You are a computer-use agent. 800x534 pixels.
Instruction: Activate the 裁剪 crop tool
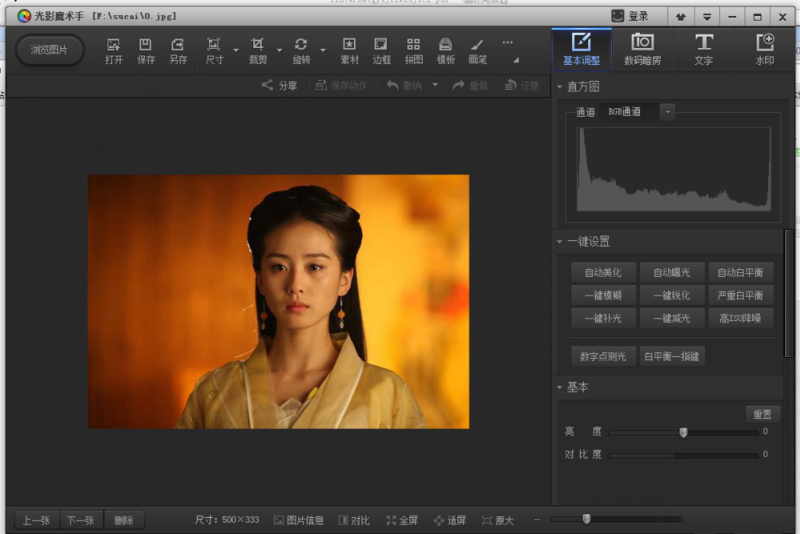pos(258,51)
